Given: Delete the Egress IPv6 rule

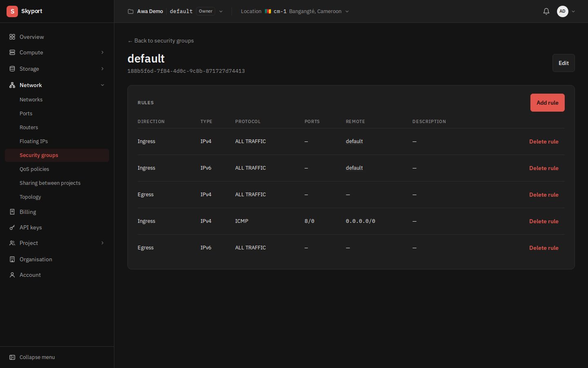Looking at the screenshot, I should click(543, 248).
